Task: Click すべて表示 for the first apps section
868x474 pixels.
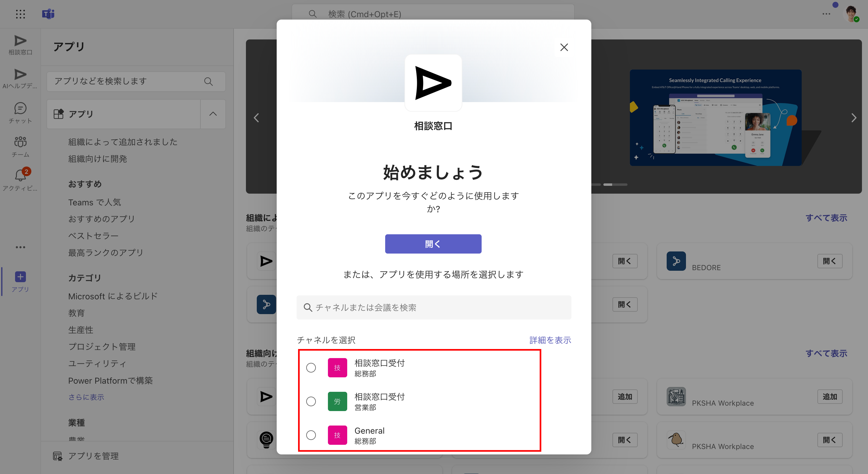Action: (826, 218)
